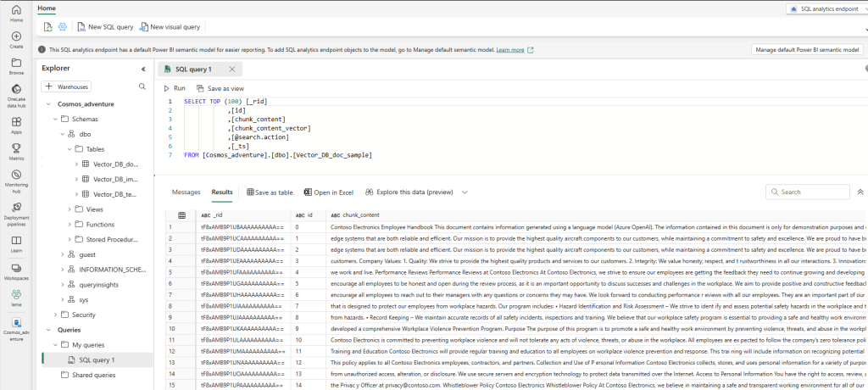Click Save as view
The width and height of the screenshot is (868, 390).
(x=220, y=88)
